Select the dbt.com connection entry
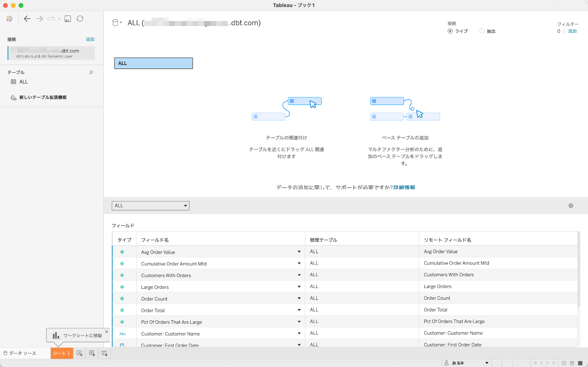This screenshot has width=588, height=367. coord(51,53)
